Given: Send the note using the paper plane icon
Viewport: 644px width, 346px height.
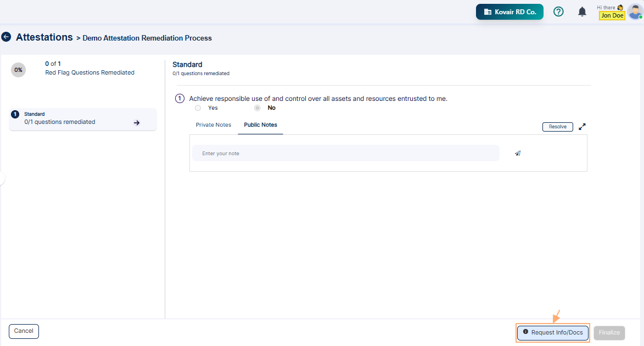Looking at the screenshot, I should (517, 153).
